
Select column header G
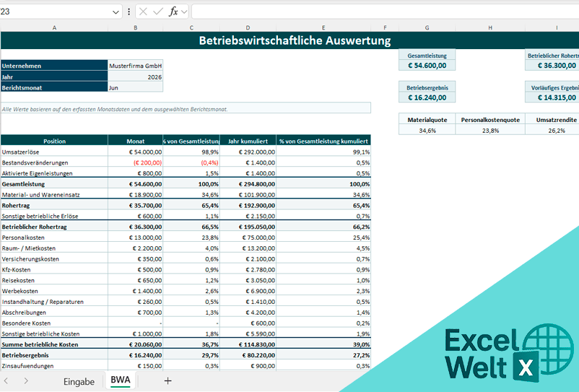click(x=427, y=27)
